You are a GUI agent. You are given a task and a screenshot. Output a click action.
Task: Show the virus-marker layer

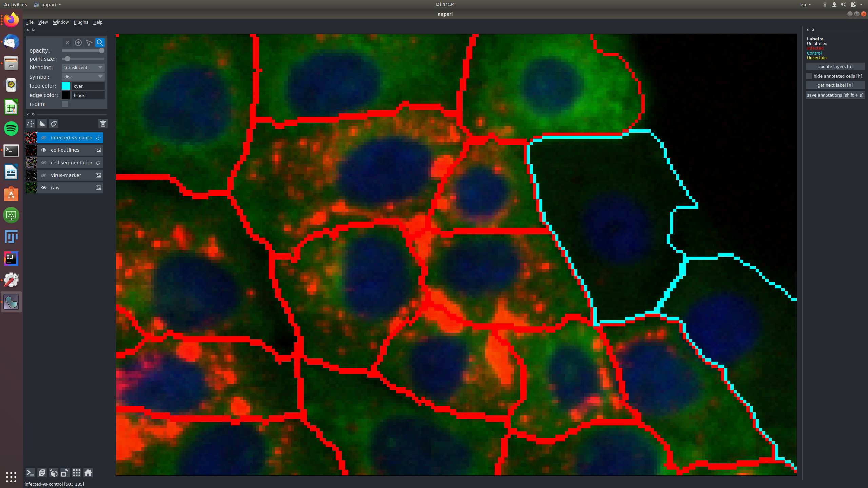[44, 175]
